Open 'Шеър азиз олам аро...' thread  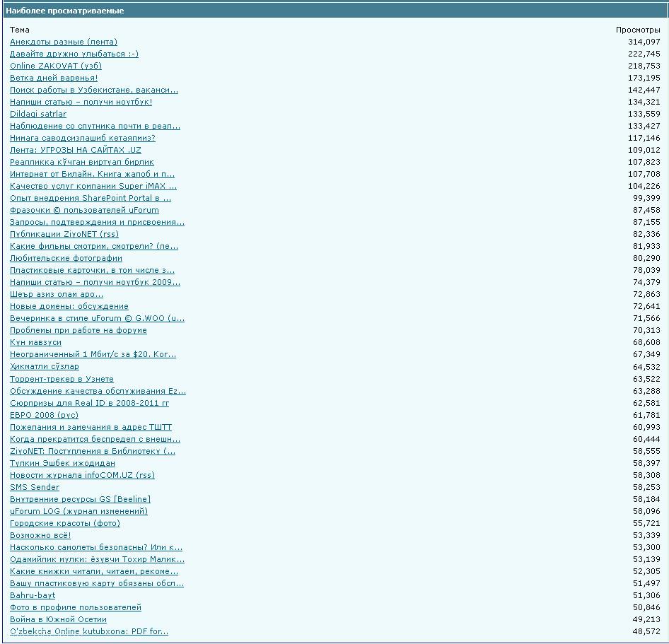[57, 294]
